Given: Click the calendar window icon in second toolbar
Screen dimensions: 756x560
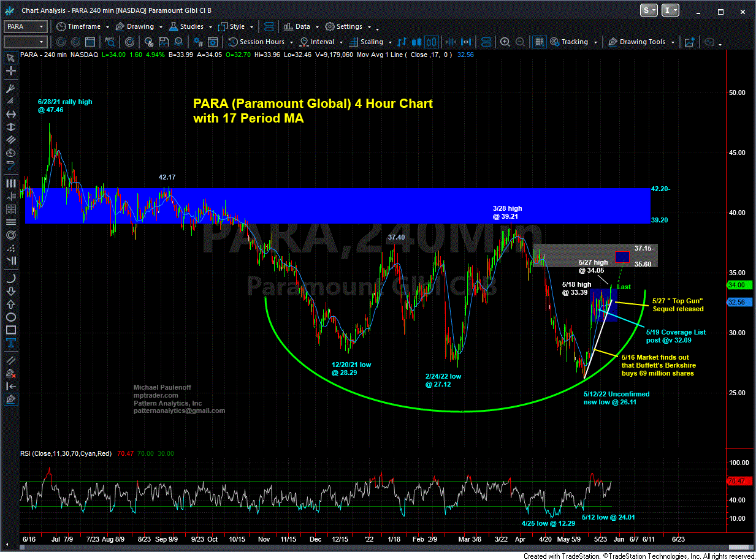Looking at the screenshot, I should click(x=90, y=42).
